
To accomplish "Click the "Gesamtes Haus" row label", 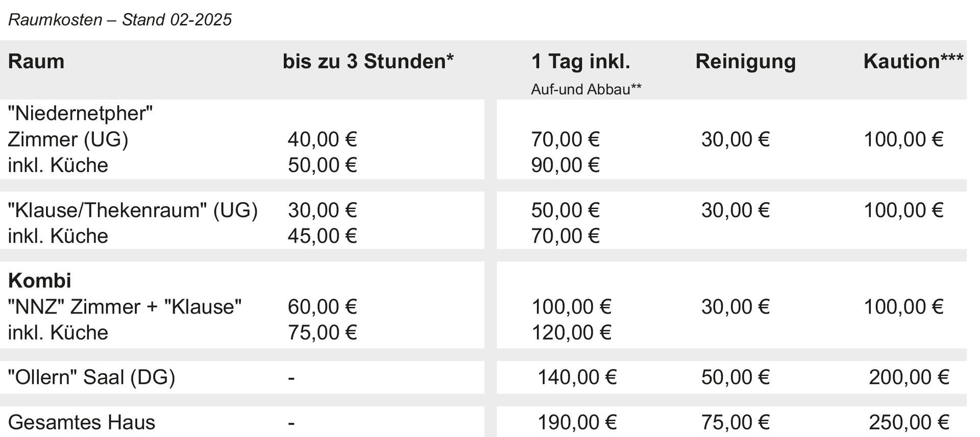I will click(82, 423).
